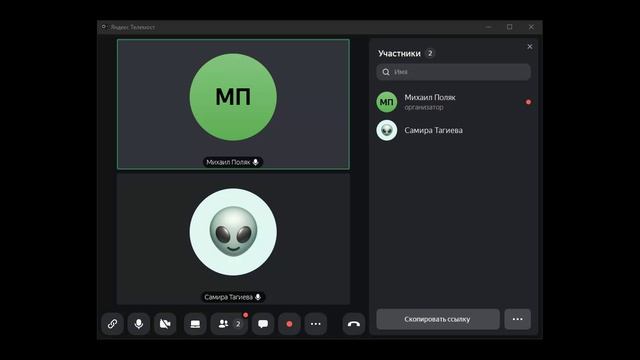640x360 pixels.
Task: Select Михаил Поляк in the participants list
Action: click(x=453, y=102)
